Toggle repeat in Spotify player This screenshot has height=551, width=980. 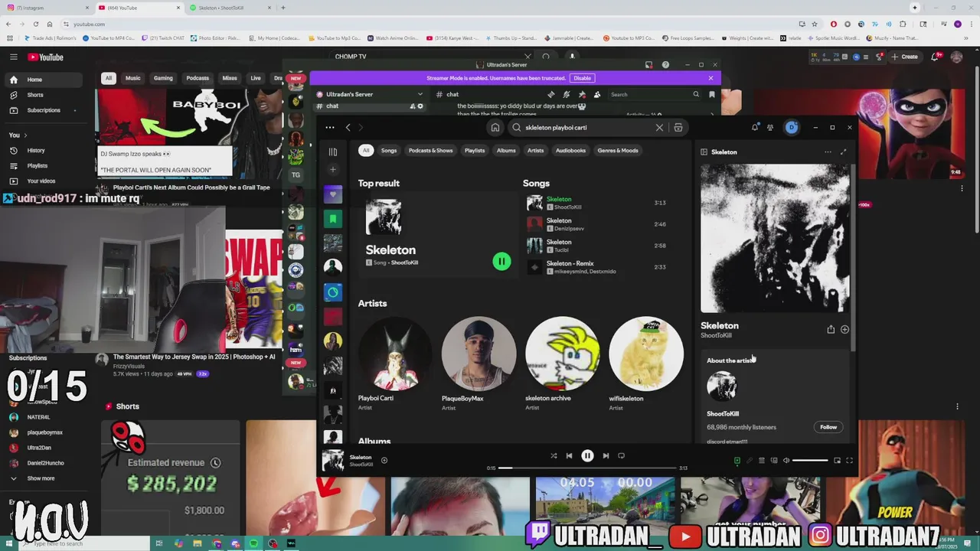click(x=621, y=455)
